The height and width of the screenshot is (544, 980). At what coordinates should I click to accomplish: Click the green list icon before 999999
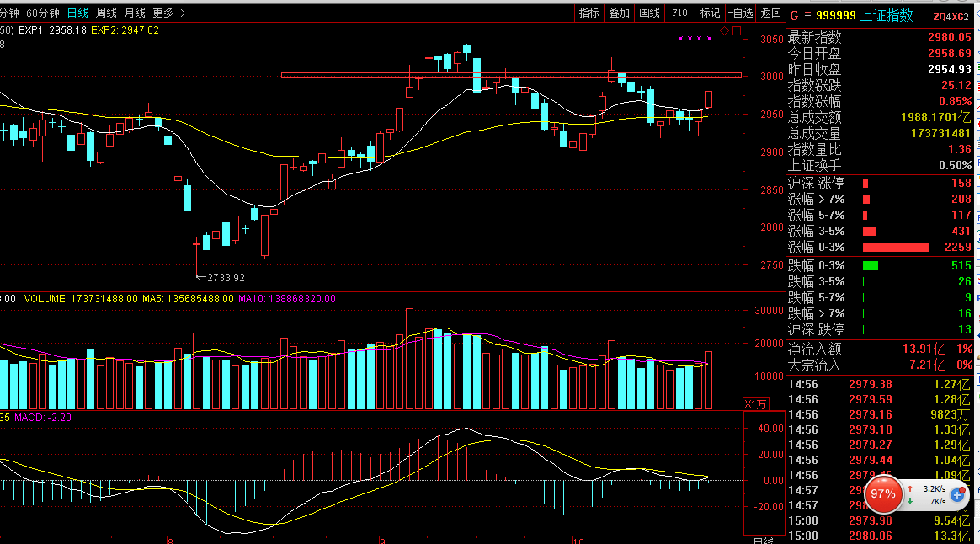[807, 15]
